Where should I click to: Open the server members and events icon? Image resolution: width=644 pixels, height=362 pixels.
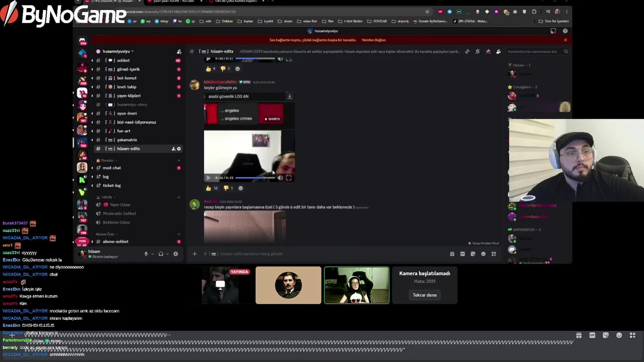tap(179, 51)
